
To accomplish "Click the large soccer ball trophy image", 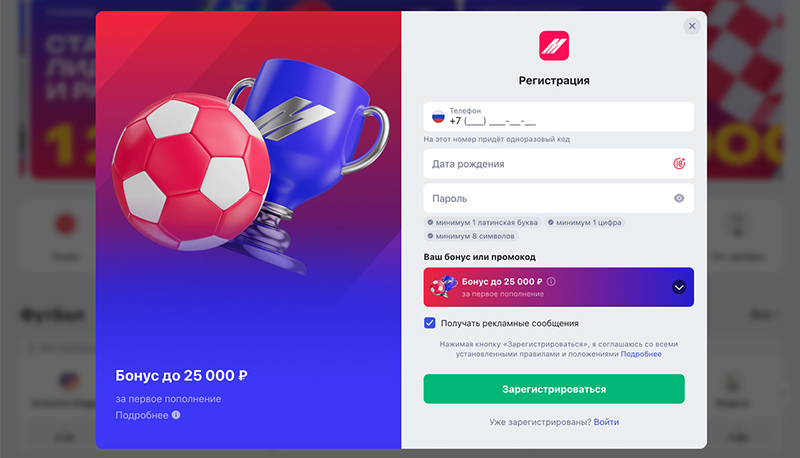I will click(250, 163).
